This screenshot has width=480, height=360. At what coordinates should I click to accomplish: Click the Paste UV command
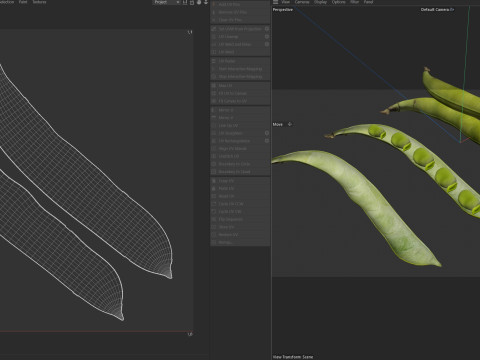[x=240, y=189]
